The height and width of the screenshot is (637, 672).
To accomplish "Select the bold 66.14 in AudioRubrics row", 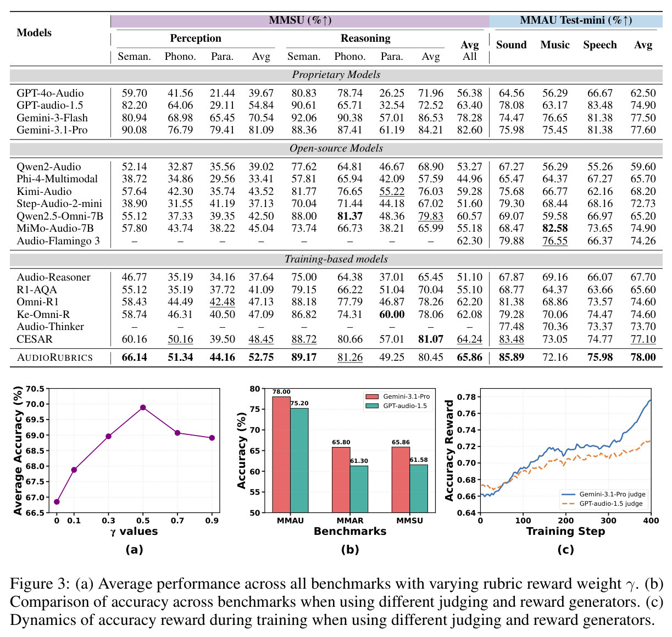I will (134, 357).
